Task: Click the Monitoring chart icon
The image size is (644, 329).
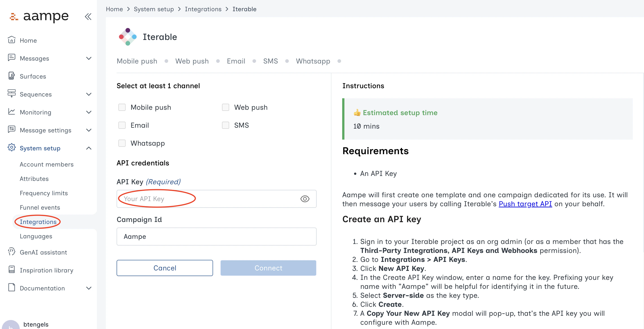Action: click(11, 112)
